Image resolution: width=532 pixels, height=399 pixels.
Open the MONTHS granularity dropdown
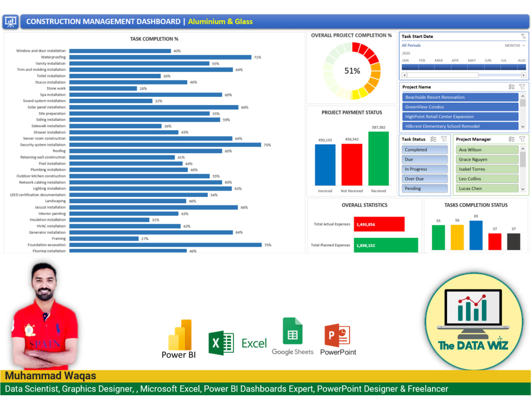pyautogui.click(x=514, y=46)
